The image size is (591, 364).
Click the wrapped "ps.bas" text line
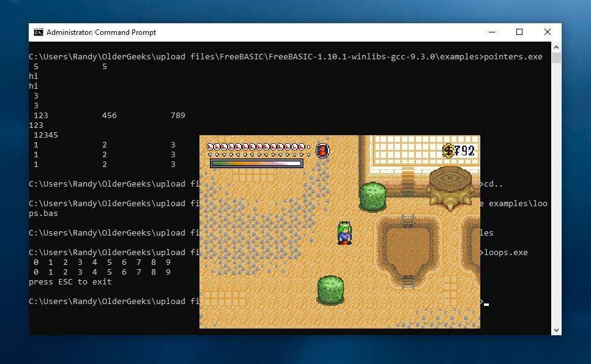[43, 214]
